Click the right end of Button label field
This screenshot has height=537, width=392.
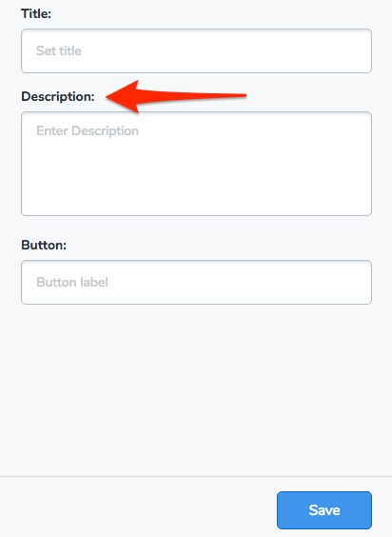coord(356,282)
